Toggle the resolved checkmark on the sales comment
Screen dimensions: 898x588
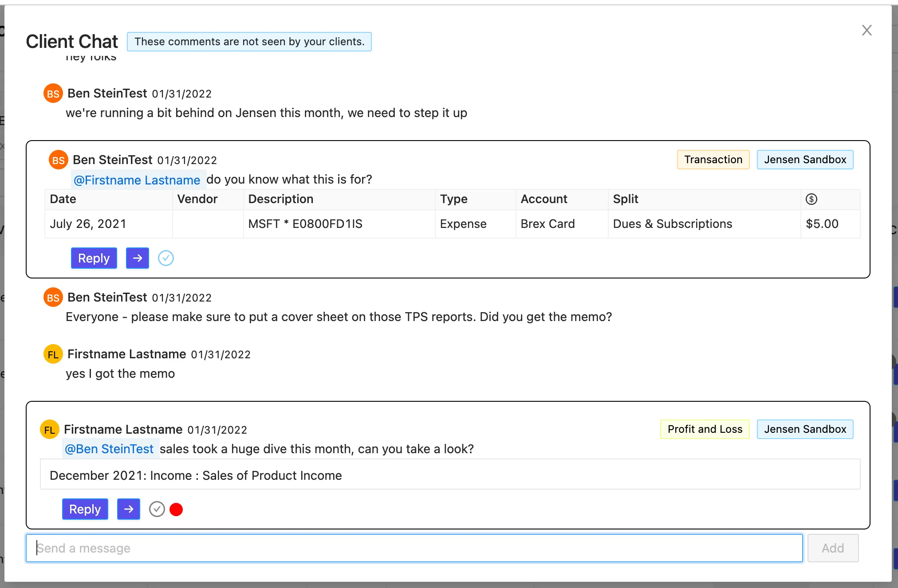157,509
